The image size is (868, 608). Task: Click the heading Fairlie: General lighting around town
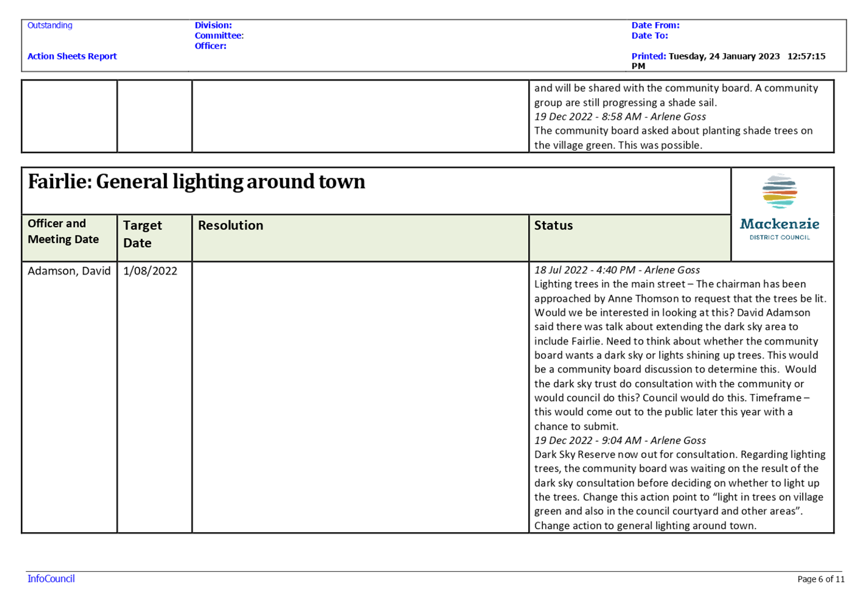coord(197,182)
